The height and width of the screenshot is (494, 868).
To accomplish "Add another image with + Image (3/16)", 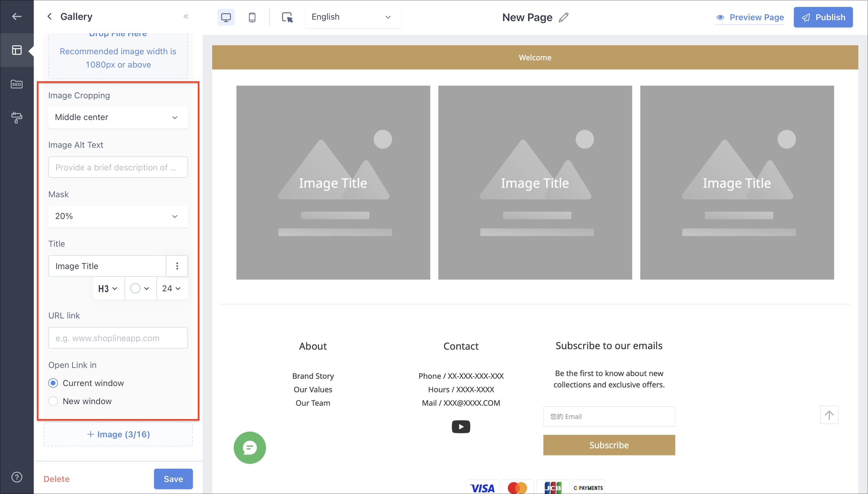I will pos(118,434).
